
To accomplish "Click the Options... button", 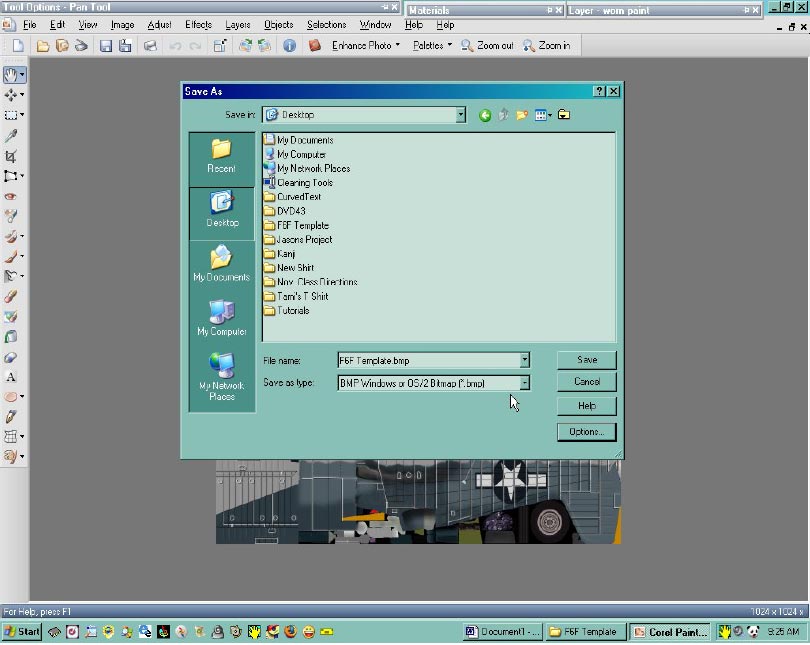I will point(586,432).
